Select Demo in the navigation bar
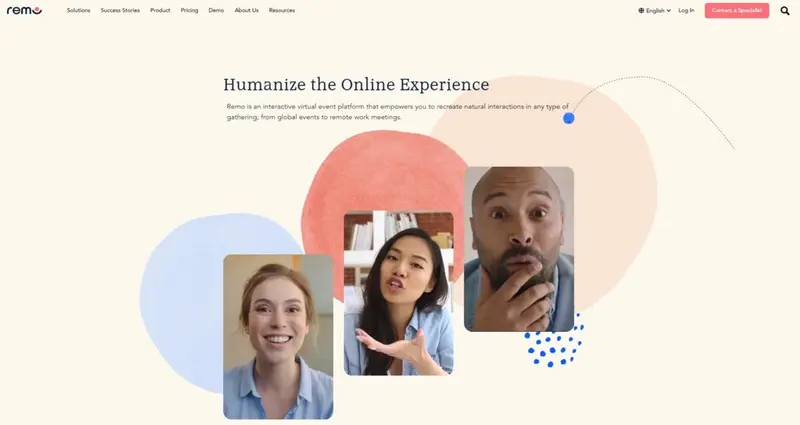The height and width of the screenshot is (425, 800). pos(216,10)
